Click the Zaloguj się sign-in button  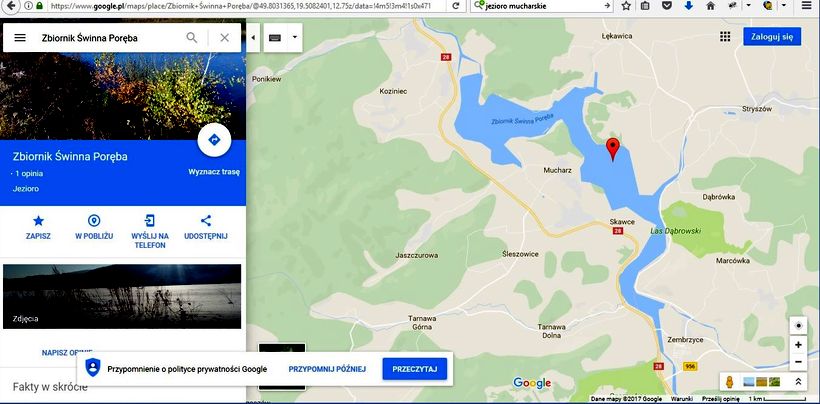pyautogui.click(x=772, y=37)
